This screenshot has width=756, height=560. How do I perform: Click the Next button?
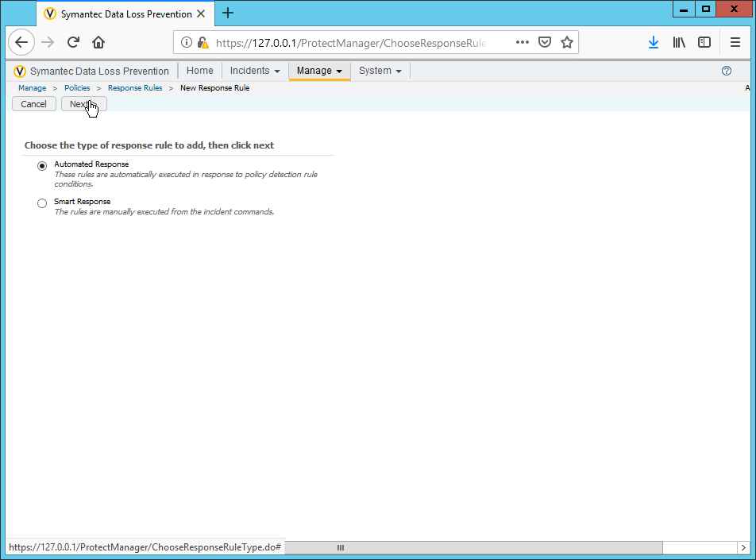(84, 104)
